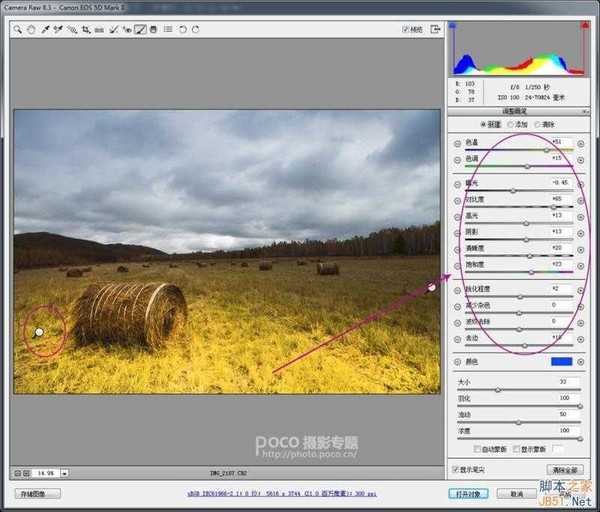
Task: Toggle the preview checkbox
Action: click(x=405, y=30)
